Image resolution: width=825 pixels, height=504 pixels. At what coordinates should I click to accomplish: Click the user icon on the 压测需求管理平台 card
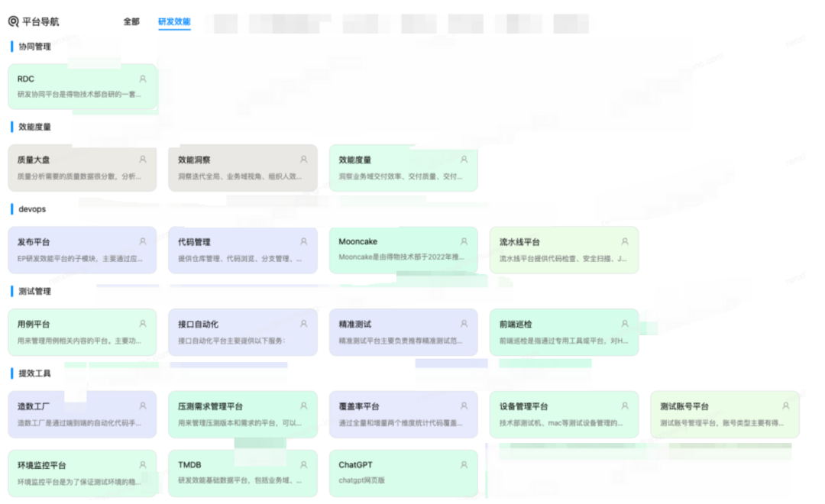click(x=303, y=405)
